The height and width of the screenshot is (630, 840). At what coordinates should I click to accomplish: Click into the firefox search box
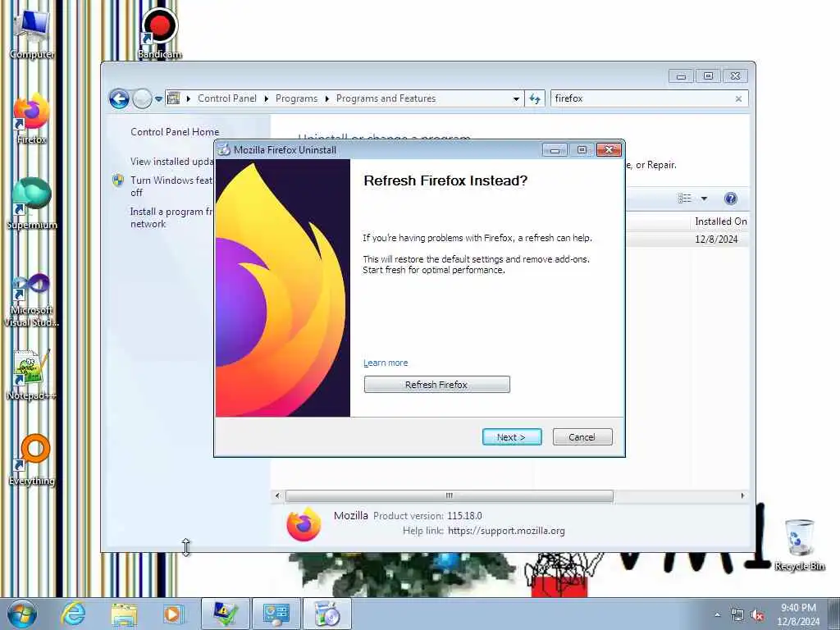click(641, 98)
